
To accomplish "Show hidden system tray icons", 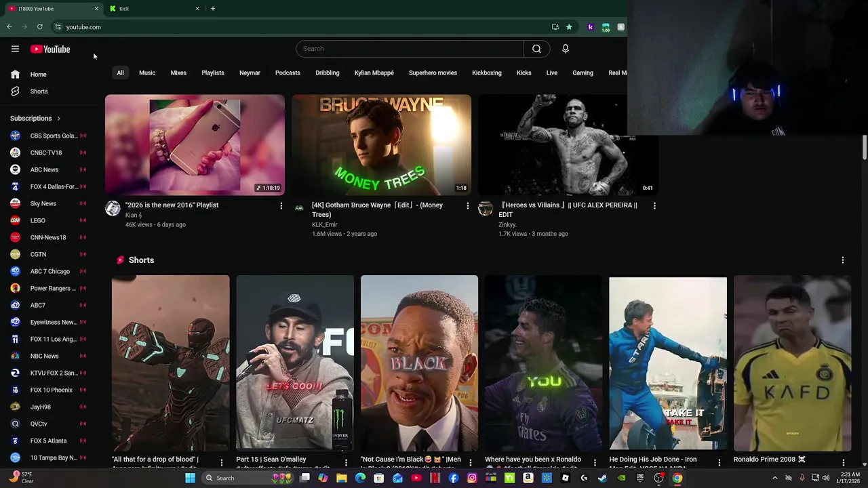I will [775, 478].
